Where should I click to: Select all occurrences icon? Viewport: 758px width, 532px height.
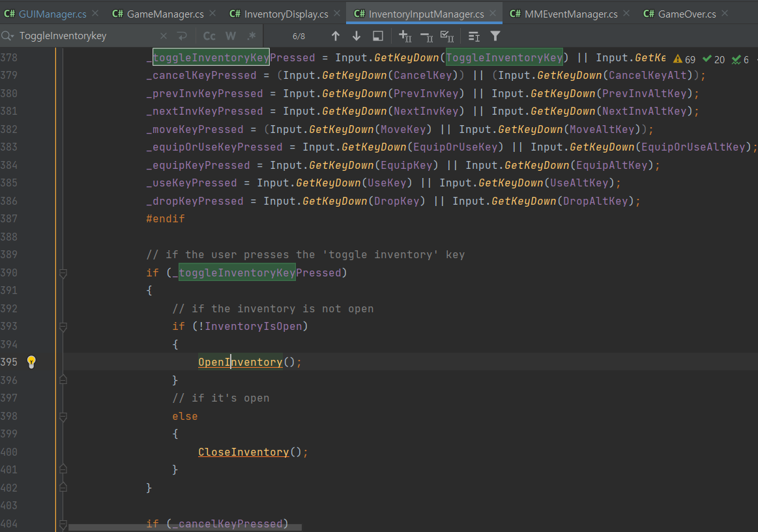click(447, 37)
